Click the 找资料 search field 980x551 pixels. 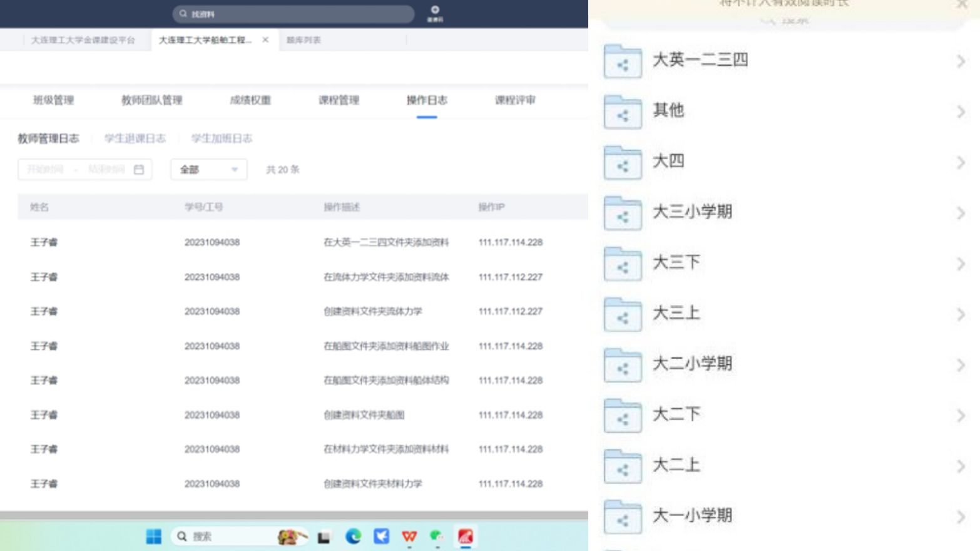(x=294, y=14)
